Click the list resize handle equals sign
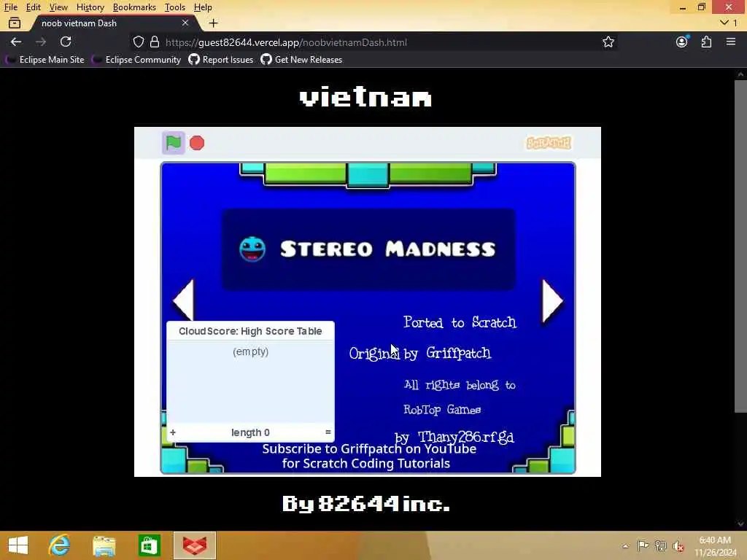This screenshot has width=747, height=560. [x=328, y=432]
